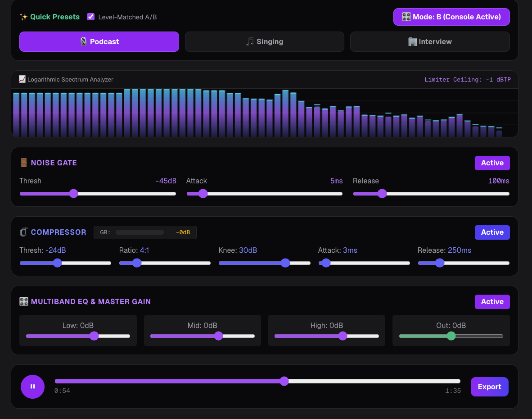
Task: Toggle the Compressor Active button
Action: [x=492, y=232]
